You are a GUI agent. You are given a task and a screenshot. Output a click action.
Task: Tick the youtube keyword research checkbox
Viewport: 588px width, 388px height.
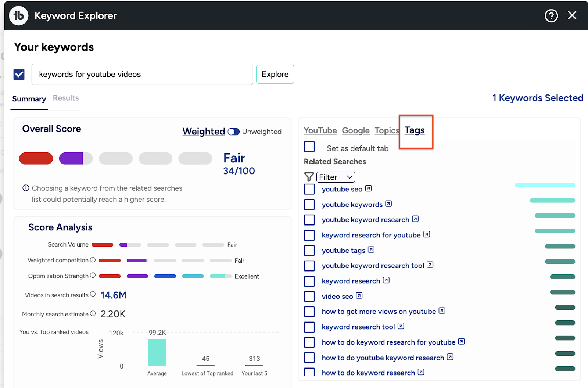[309, 220]
